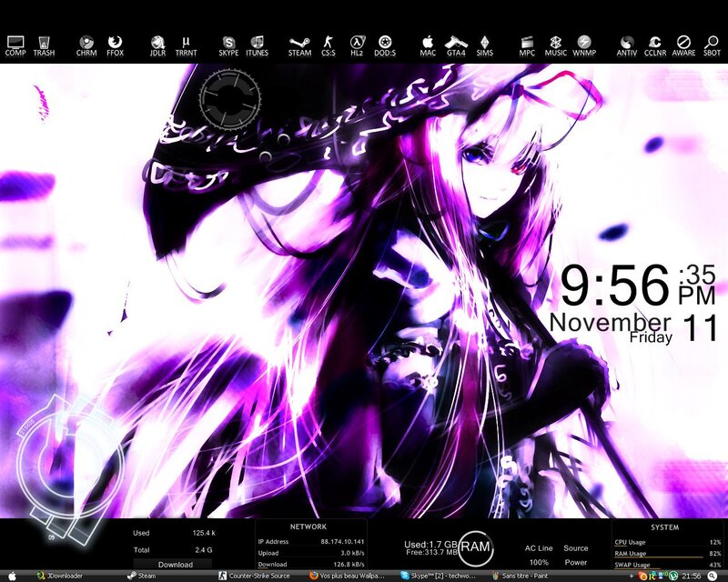Screen dimensions: 728x582
Task: Launch GTA4 from the dock
Action: click(456, 46)
